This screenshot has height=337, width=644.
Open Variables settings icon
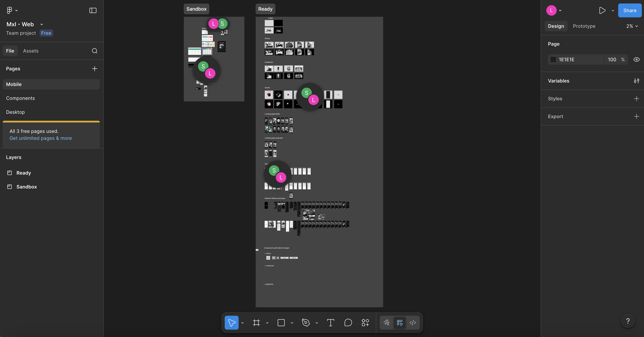coord(636,81)
